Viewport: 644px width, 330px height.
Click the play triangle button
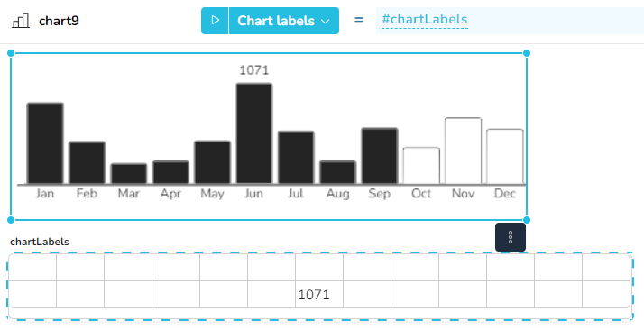(x=215, y=21)
